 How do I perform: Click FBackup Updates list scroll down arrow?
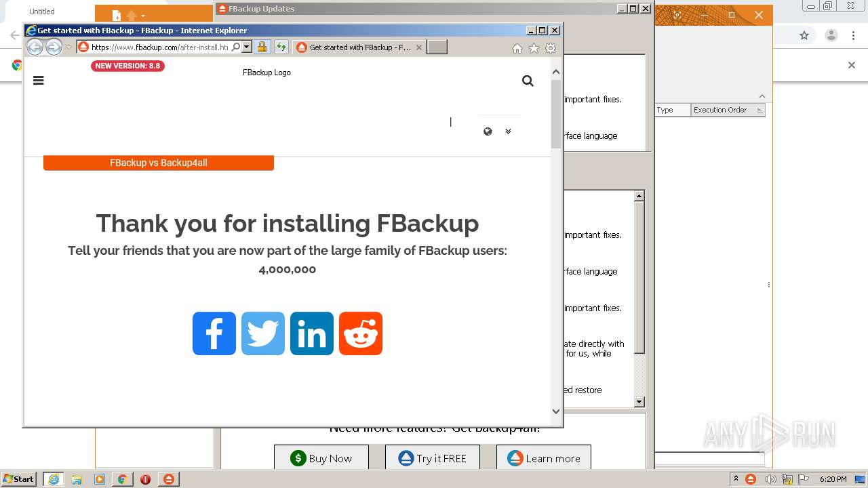click(639, 402)
